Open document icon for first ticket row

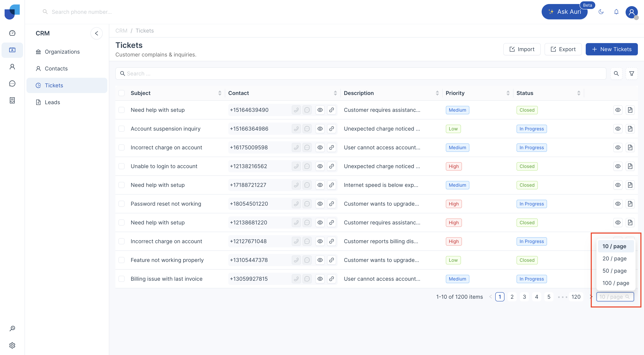630,110
